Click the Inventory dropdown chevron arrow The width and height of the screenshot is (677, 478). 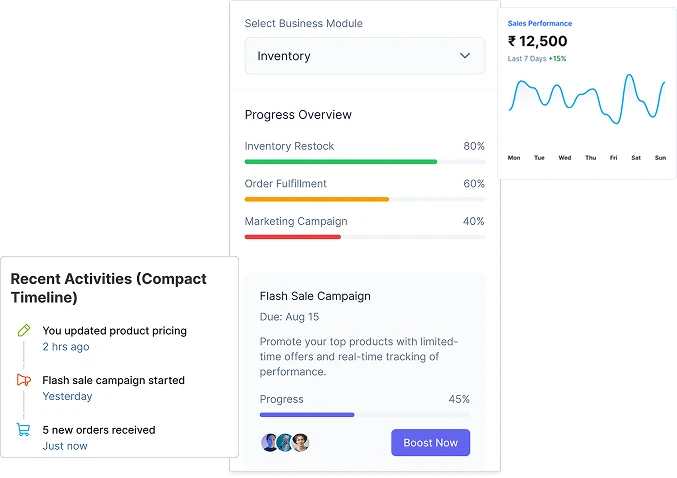pyautogui.click(x=465, y=56)
